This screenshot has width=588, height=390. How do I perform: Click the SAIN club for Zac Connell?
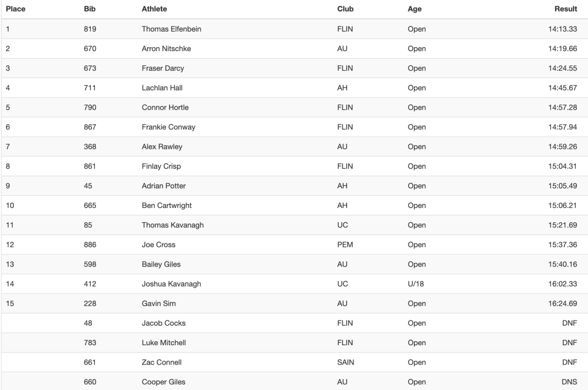click(x=345, y=362)
